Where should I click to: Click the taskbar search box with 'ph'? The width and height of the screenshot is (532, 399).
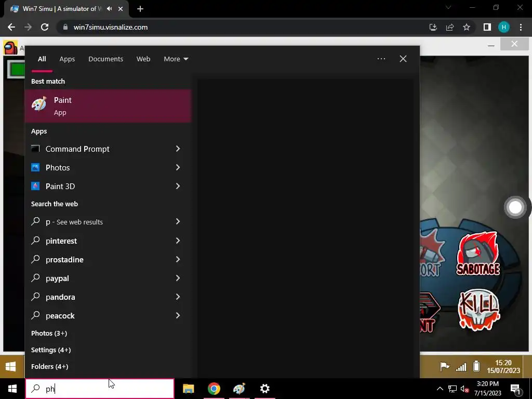coord(100,389)
